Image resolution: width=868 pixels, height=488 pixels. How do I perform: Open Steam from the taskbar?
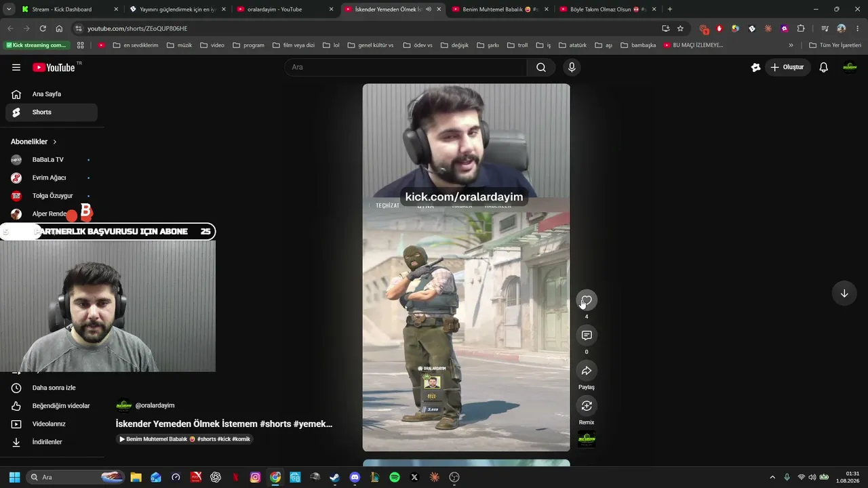[334, 477]
